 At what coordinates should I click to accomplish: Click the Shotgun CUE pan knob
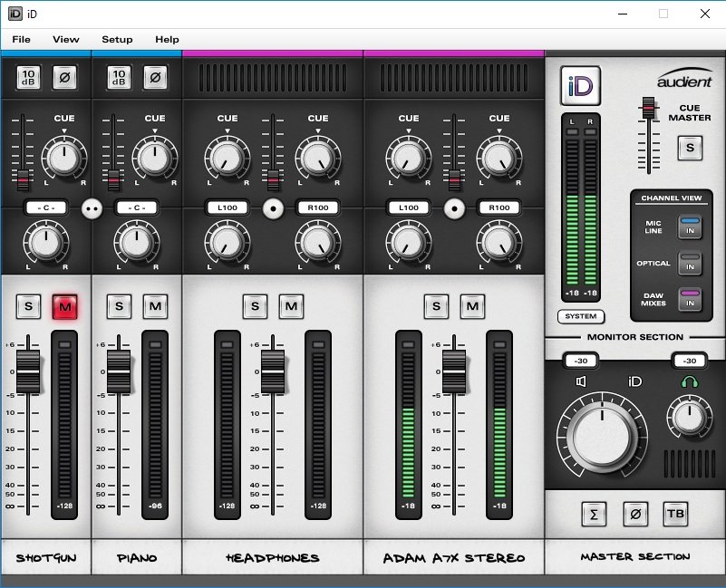[64, 158]
